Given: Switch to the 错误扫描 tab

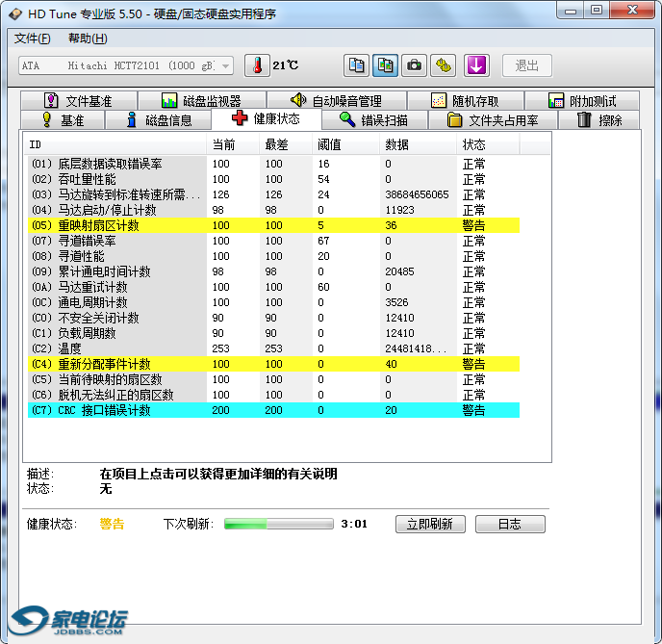Looking at the screenshot, I should pyautogui.click(x=374, y=120).
